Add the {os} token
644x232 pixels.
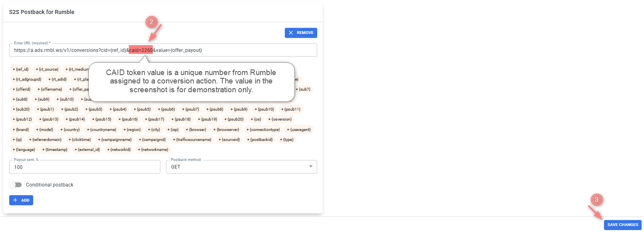256,119
